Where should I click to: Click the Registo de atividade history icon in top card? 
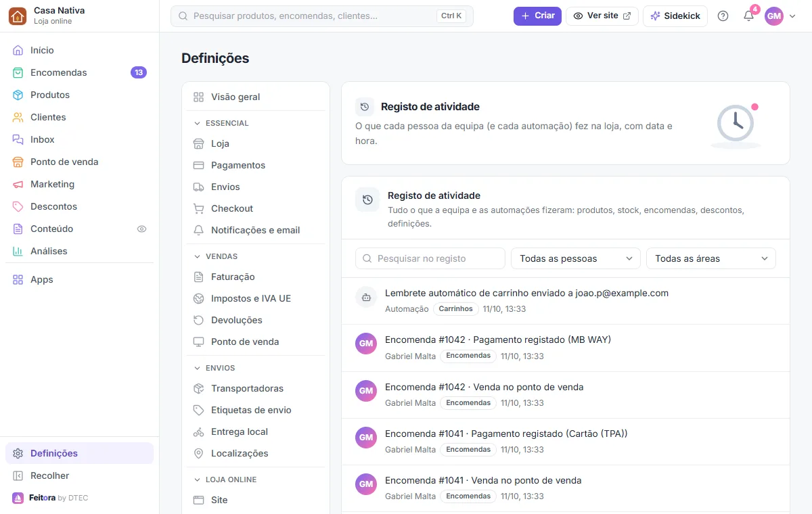click(x=365, y=107)
